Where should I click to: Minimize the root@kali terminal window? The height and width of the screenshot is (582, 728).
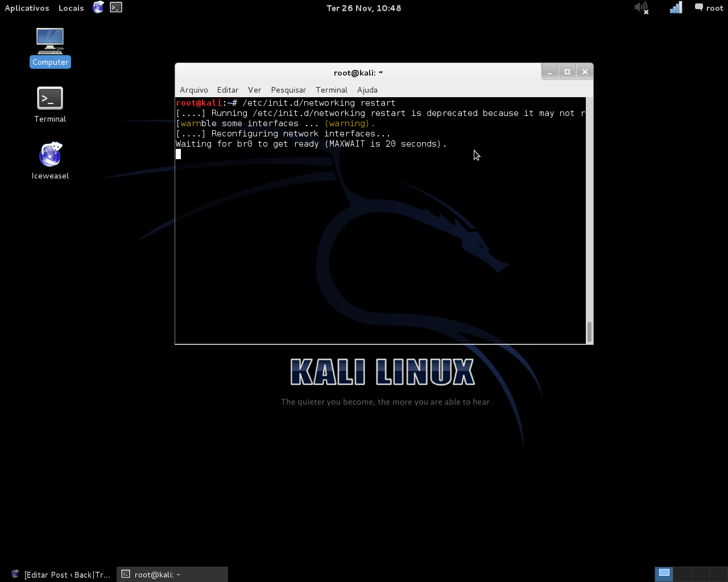click(x=549, y=72)
